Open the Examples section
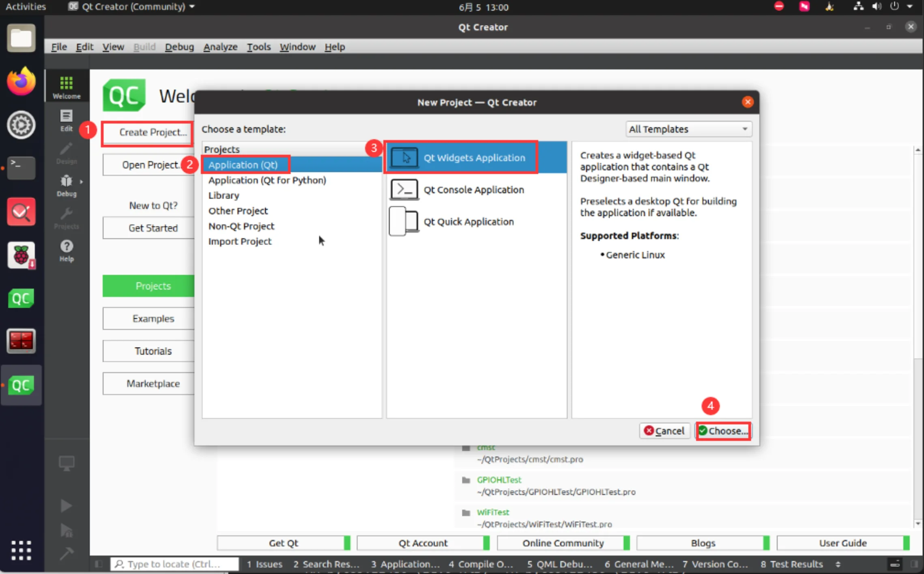This screenshot has width=924, height=574. pyautogui.click(x=149, y=319)
